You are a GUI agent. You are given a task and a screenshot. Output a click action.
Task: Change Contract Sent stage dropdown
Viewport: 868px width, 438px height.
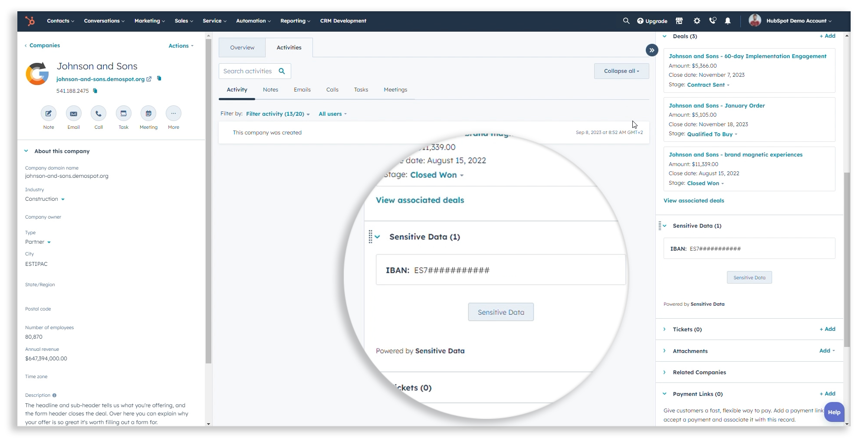click(708, 85)
